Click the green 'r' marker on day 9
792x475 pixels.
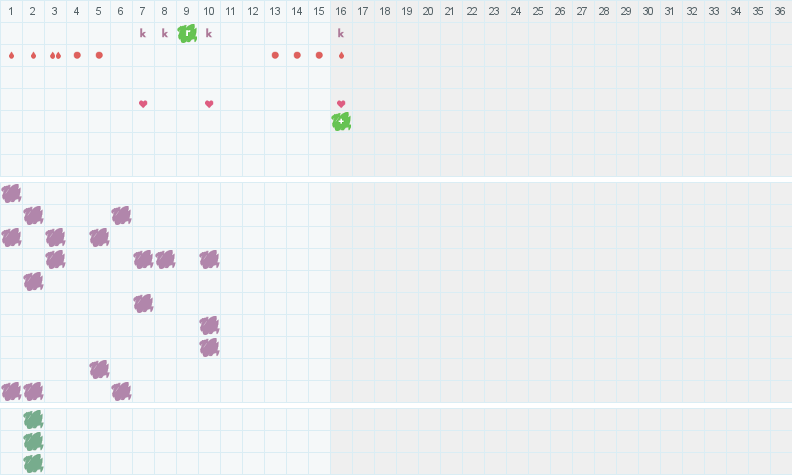pos(187,33)
